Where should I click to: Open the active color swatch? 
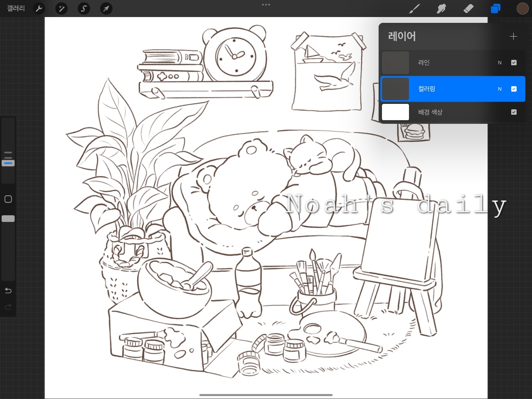pyautogui.click(x=522, y=8)
